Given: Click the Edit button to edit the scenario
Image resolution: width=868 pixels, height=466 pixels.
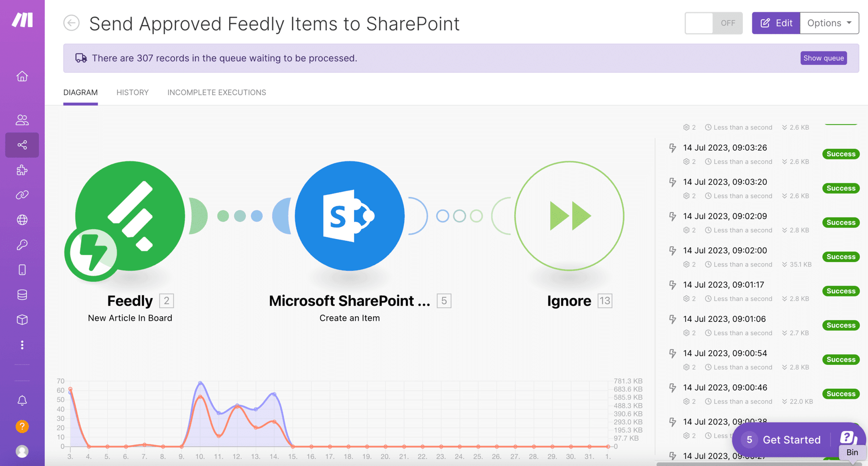Looking at the screenshot, I should coord(776,23).
